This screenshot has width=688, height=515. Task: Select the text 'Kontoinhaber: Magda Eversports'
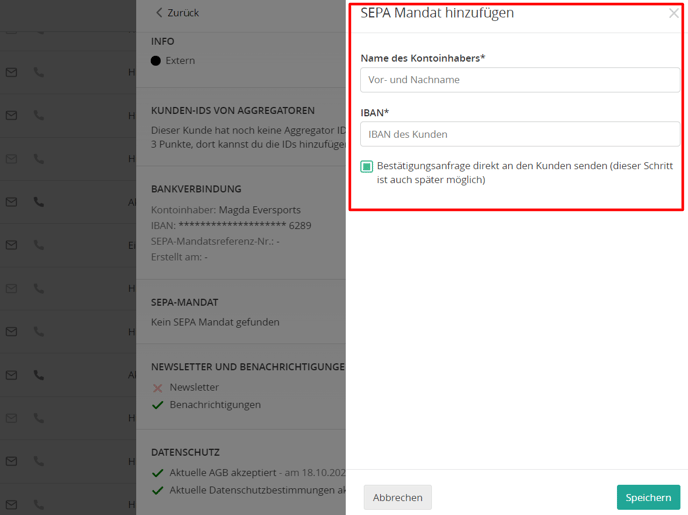226,210
